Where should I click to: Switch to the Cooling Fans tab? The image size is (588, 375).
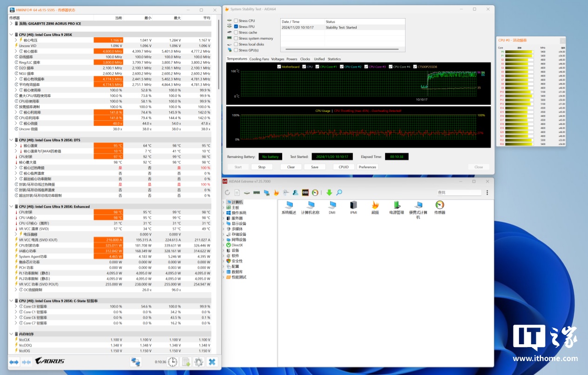point(259,59)
